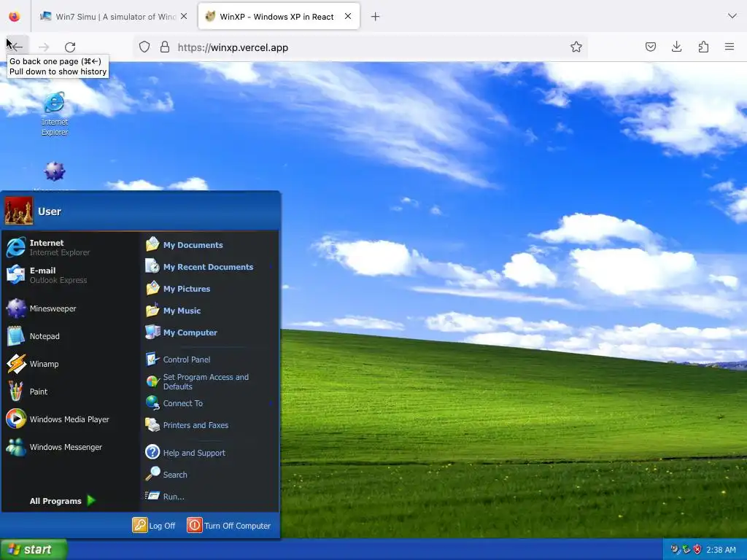
Task: Save page to Pocket
Action: coord(650,47)
